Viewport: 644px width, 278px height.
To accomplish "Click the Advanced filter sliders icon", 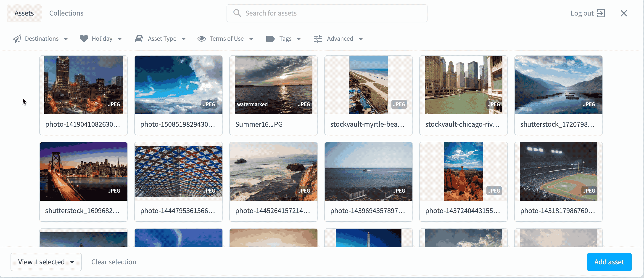I will [x=318, y=39].
